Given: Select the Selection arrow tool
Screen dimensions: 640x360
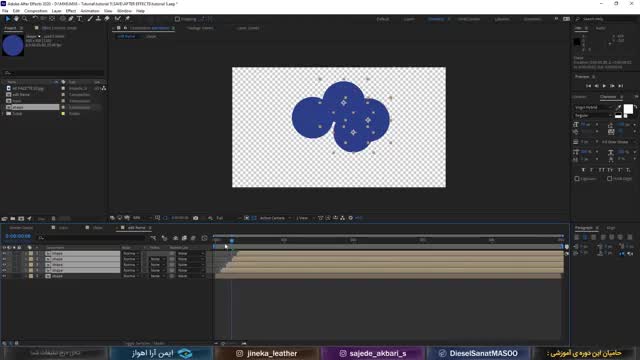Looking at the screenshot, I should pyautogui.click(x=8, y=19).
